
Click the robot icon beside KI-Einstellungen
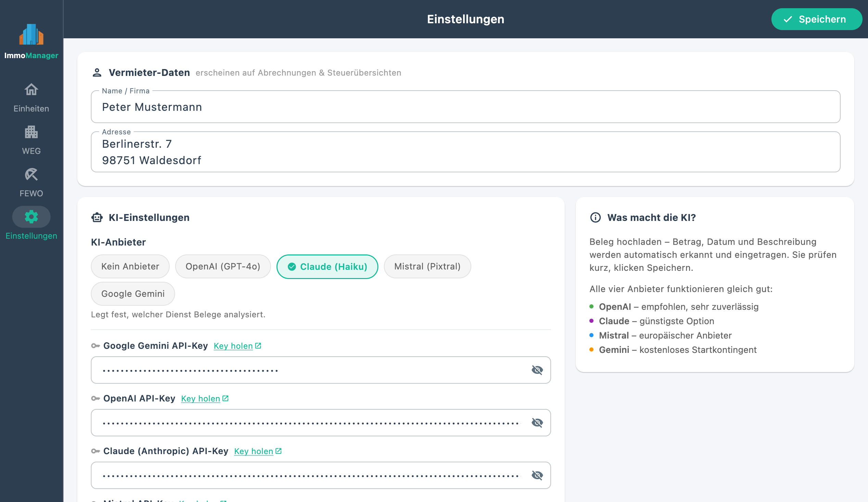point(97,217)
